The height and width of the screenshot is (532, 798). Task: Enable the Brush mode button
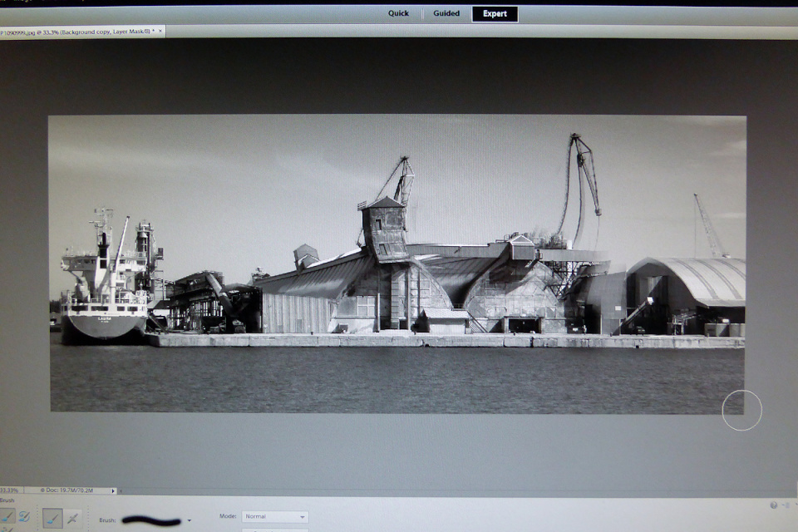point(52,518)
